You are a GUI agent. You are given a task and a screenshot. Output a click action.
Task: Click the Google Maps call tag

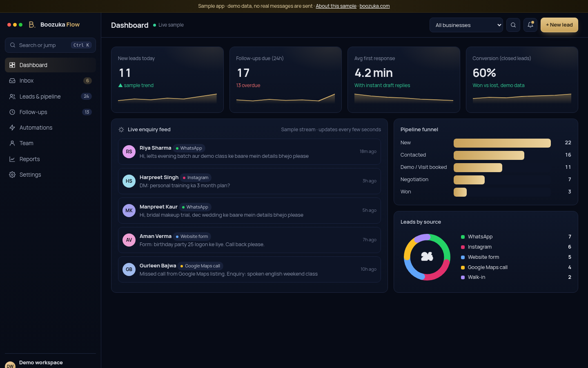(200, 266)
